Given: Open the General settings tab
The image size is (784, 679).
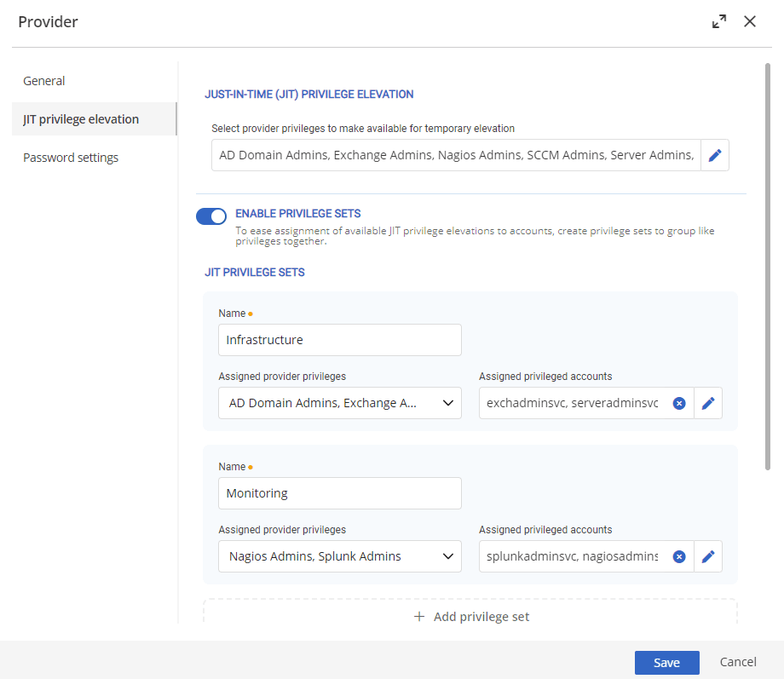Looking at the screenshot, I should [44, 81].
